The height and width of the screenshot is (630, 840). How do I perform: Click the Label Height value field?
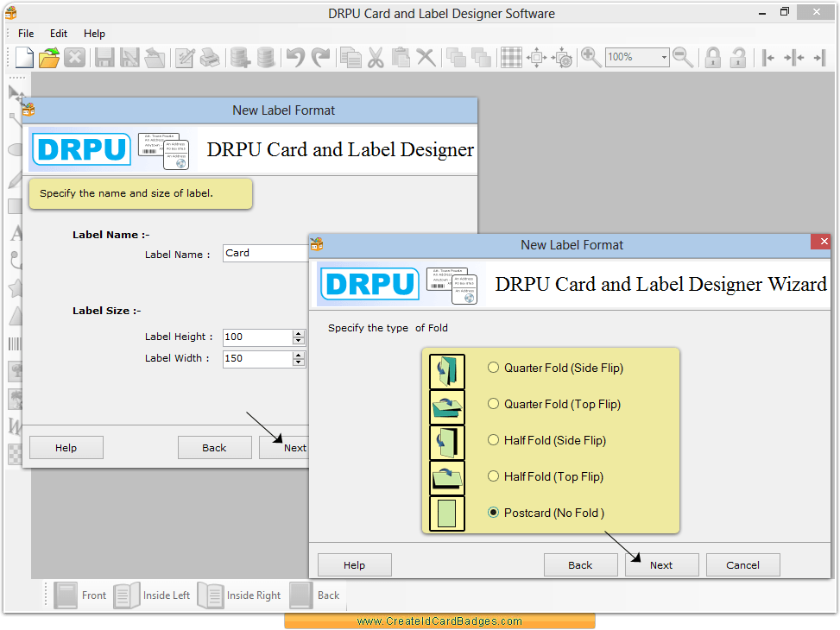[257, 337]
